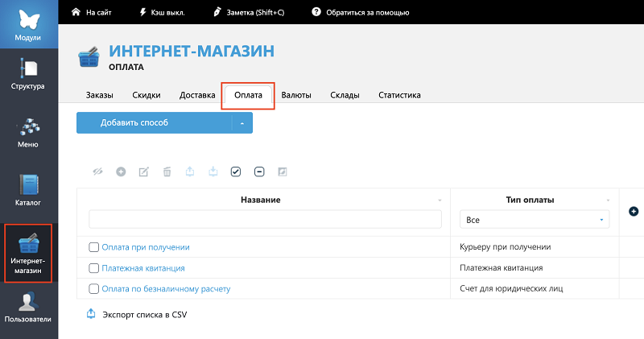Click the Платежная квитанция type cell
644x339 pixels.
[501, 268]
